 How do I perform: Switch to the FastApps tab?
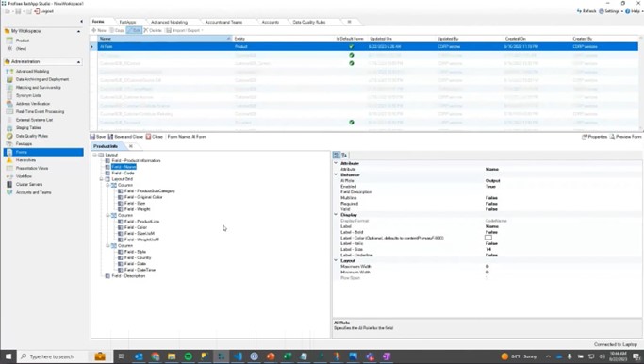(127, 22)
